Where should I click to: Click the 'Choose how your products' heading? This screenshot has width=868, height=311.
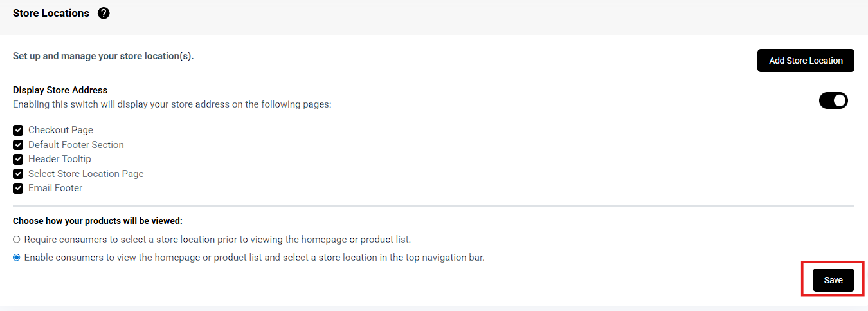tap(98, 221)
